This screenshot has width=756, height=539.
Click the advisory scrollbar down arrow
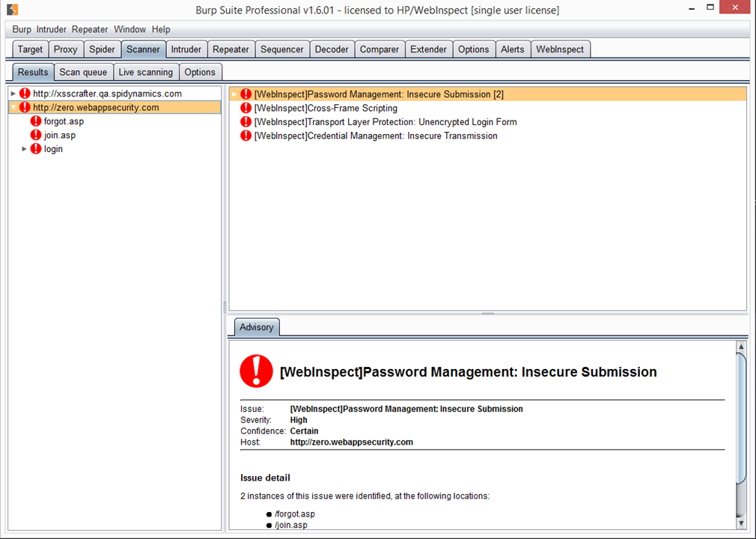coord(741,523)
